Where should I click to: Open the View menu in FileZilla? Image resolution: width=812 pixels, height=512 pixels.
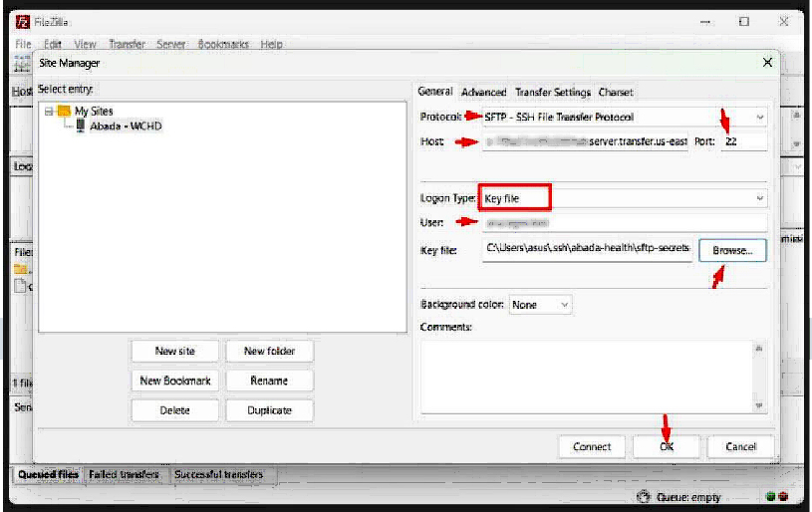click(85, 45)
